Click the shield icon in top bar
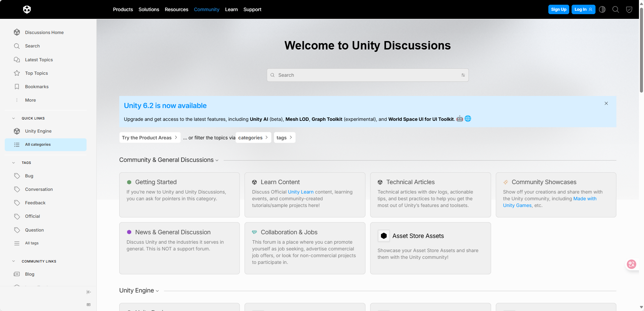The image size is (644, 311). 629,9
